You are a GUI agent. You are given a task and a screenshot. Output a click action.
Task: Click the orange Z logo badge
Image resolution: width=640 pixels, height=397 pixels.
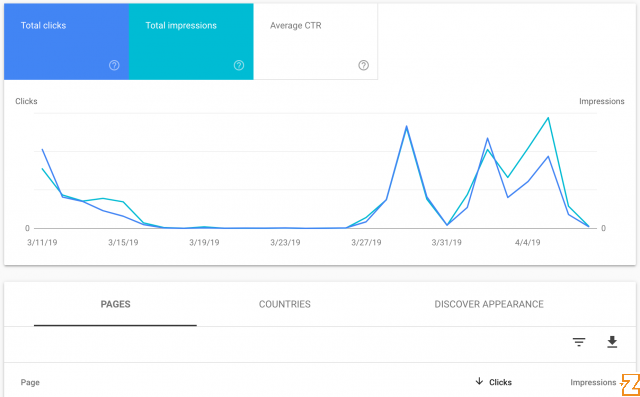(x=630, y=384)
